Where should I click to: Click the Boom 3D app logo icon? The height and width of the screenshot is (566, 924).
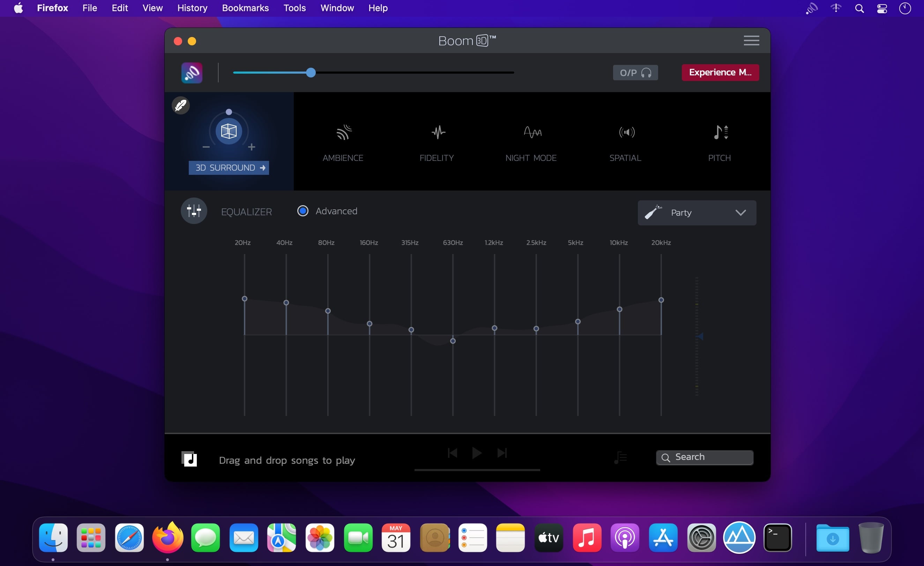192,73
